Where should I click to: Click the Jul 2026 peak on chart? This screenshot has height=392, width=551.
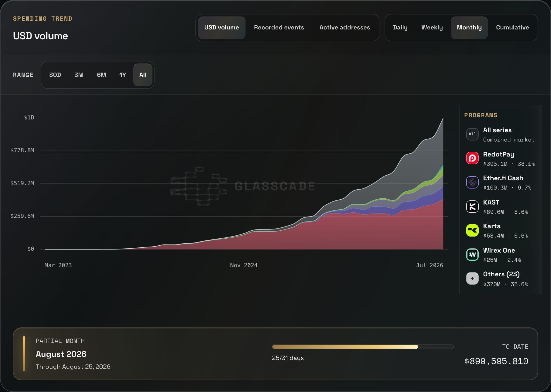pyautogui.click(x=443, y=119)
